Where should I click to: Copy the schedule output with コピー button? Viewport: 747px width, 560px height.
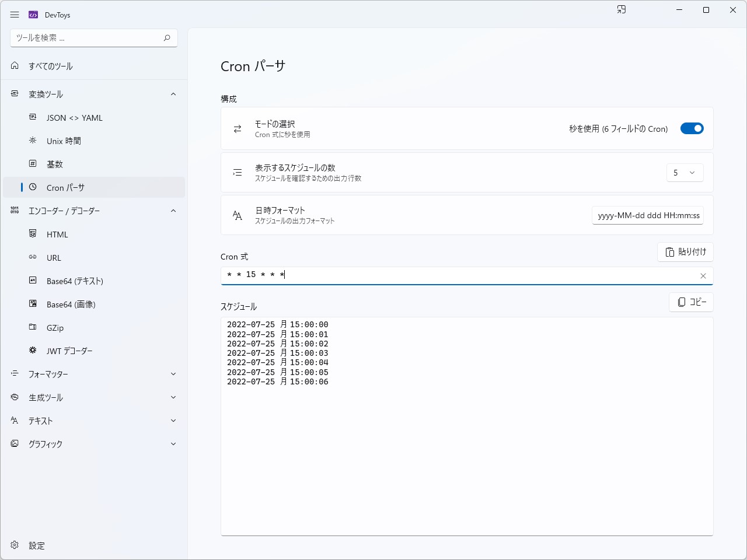[691, 302]
